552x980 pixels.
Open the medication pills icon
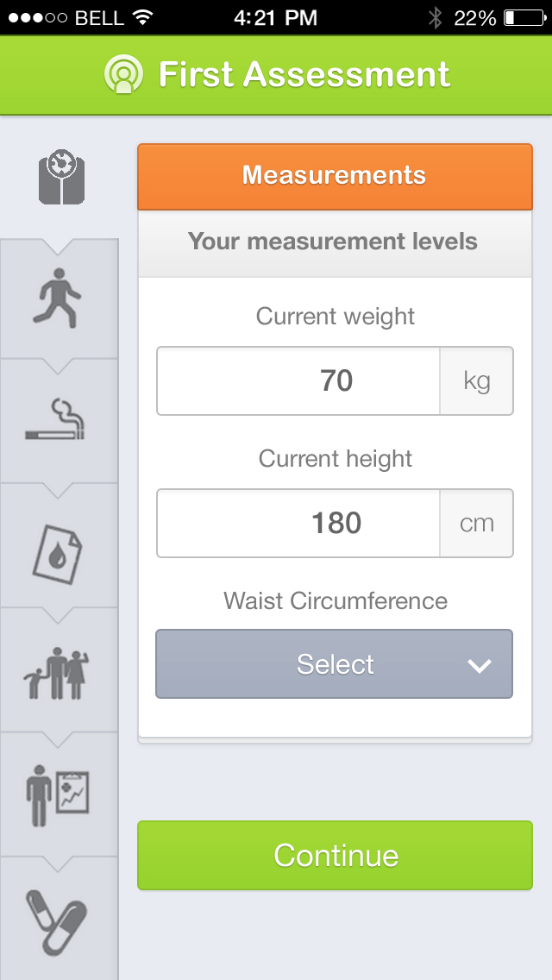57,919
